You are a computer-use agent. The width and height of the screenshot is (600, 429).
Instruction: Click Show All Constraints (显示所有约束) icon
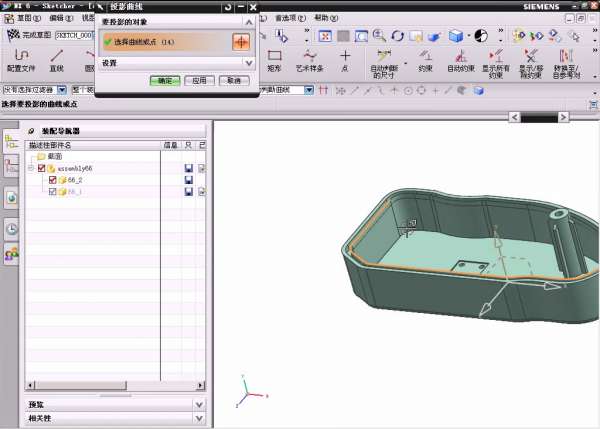click(494, 59)
